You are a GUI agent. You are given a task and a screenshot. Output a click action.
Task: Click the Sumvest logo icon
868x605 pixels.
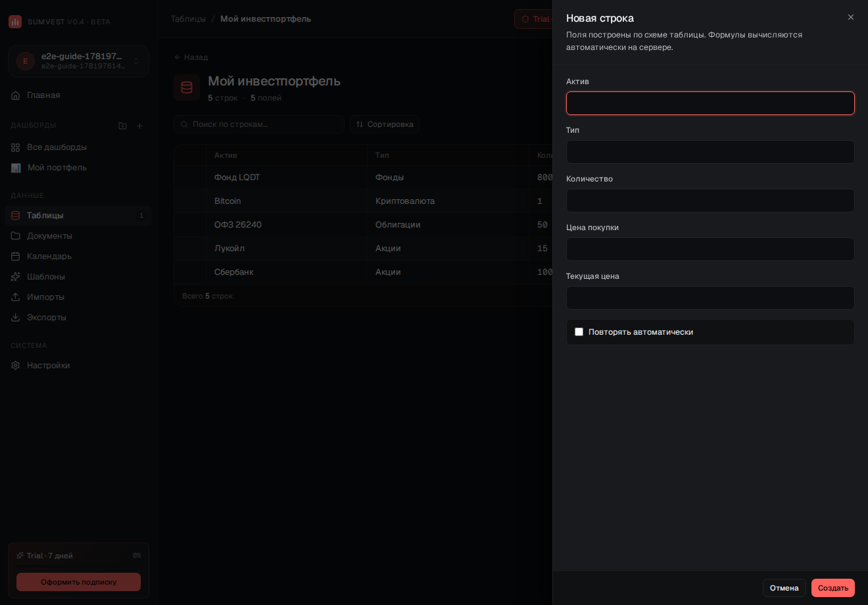[15, 22]
